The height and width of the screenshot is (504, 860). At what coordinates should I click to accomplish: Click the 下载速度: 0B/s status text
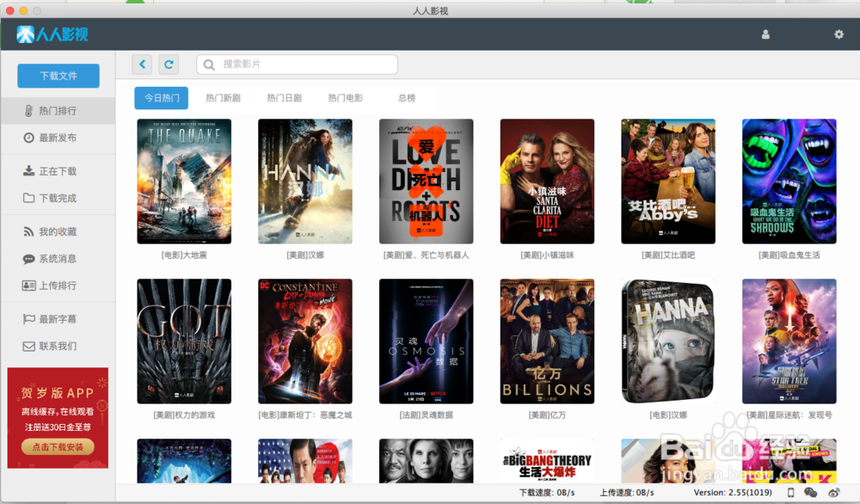coord(547,493)
